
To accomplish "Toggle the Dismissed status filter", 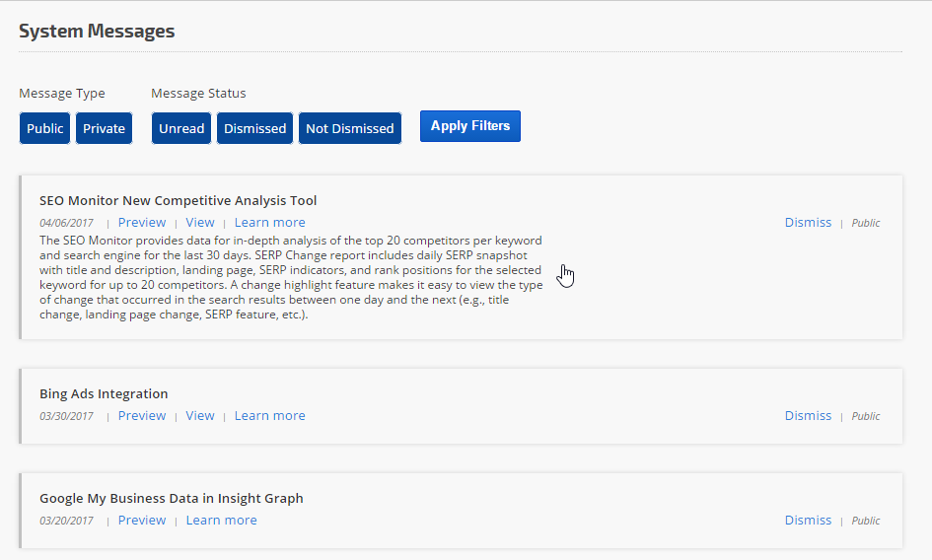I will 254,128.
